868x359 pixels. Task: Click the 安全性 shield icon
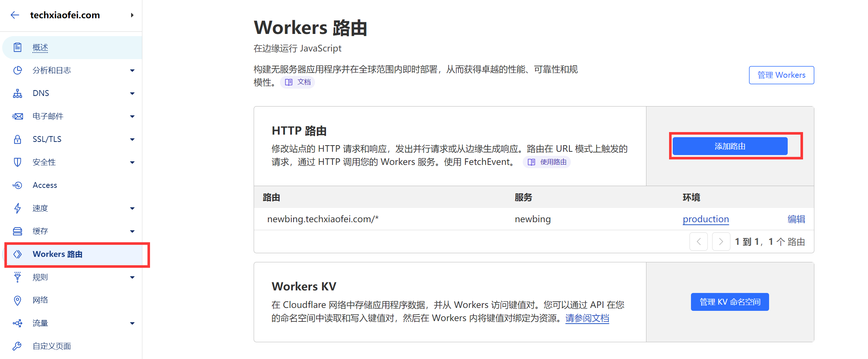pyautogui.click(x=18, y=162)
